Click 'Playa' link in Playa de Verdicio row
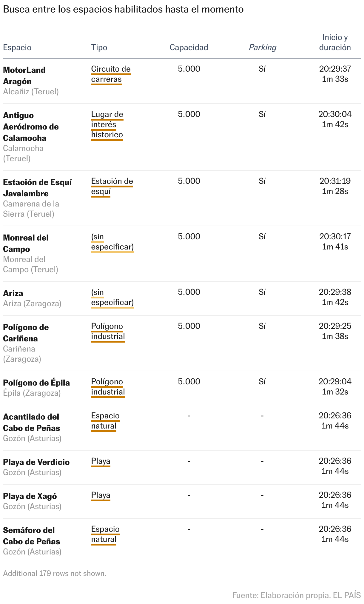 tap(101, 461)
